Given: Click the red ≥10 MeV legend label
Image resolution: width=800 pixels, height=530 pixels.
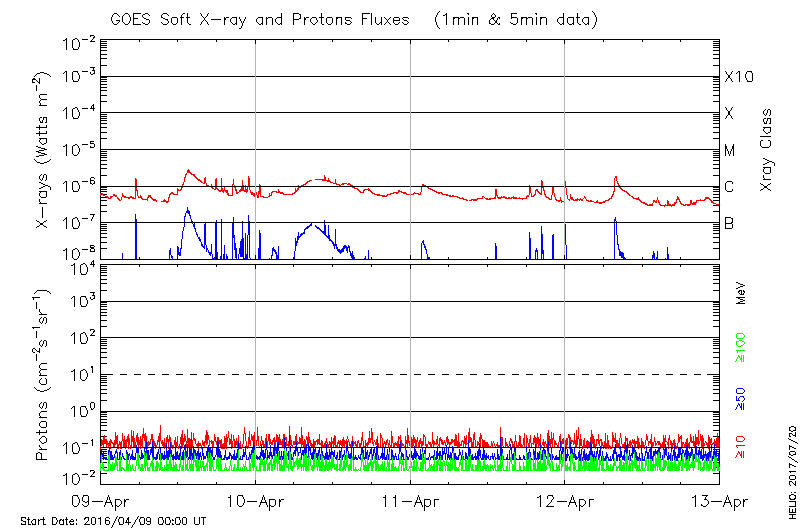Looking at the screenshot, I should (x=741, y=447).
